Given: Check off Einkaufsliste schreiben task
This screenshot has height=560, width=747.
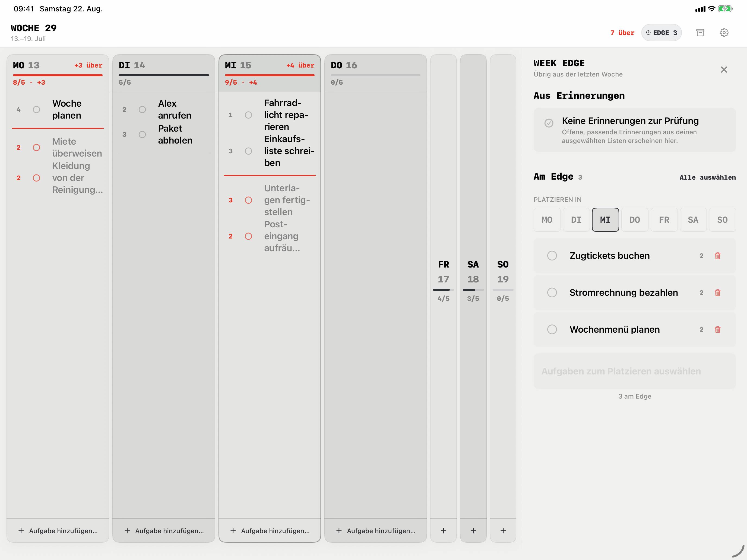Looking at the screenshot, I should pos(248,151).
